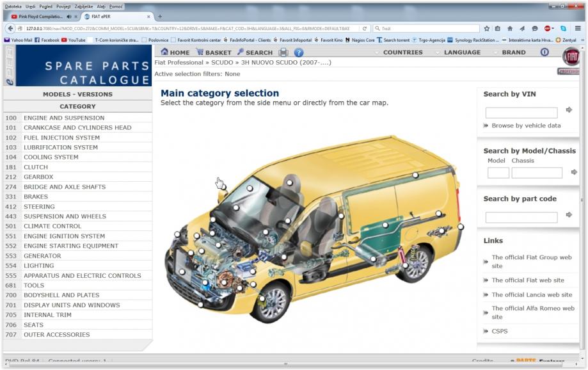Click the printer icon in catalogue toolbar

[x=283, y=52]
